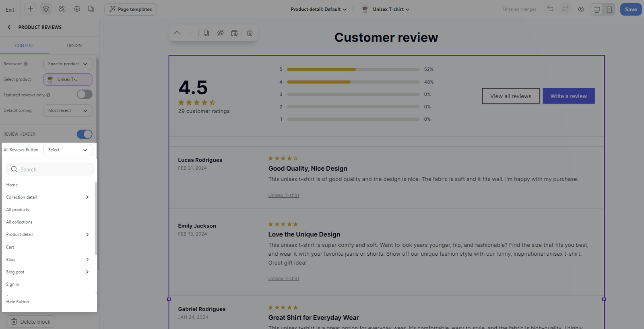Click the link Search field
The height and width of the screenshot is (329, 644).
coord(50,169)
